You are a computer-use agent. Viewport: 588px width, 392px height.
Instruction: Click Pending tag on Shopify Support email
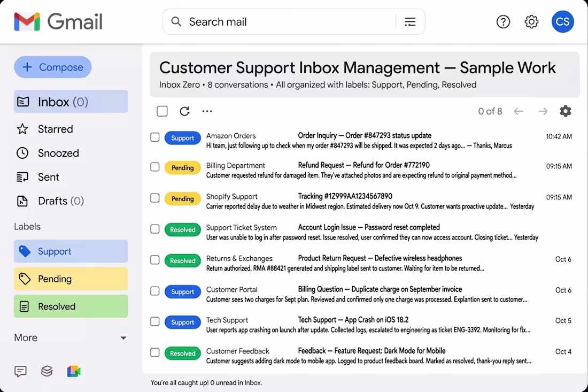[x=183, y=199]
